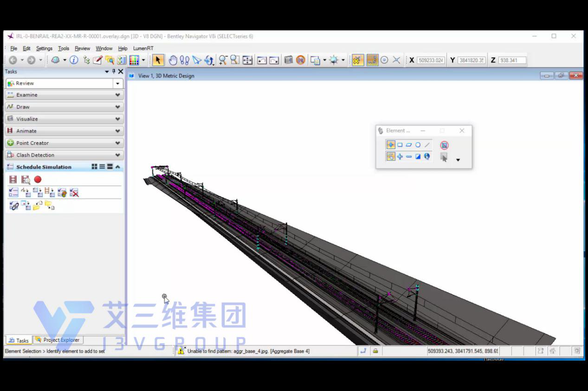Open the color table grid swatch
Viewport: 588px width, 391px height.
coord(134,60)
